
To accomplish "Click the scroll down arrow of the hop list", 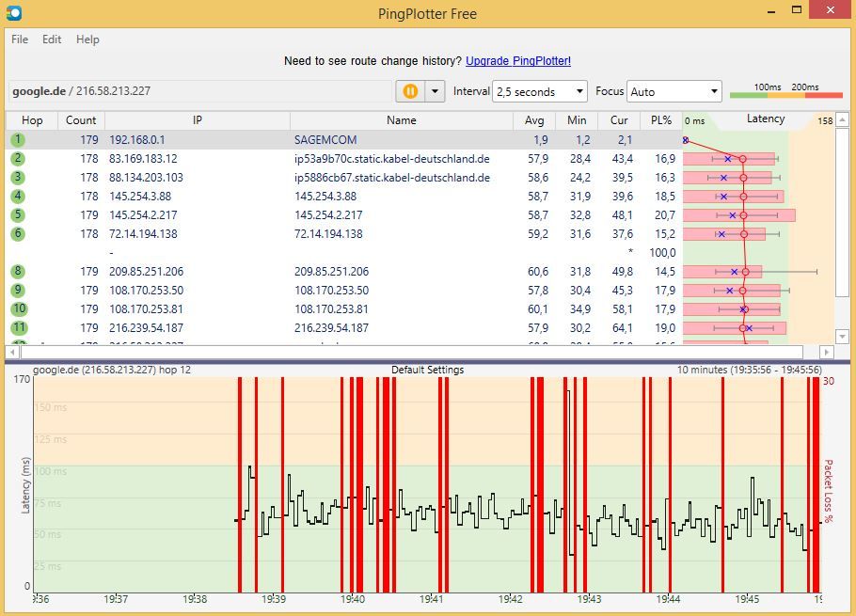I will (842, 337).
